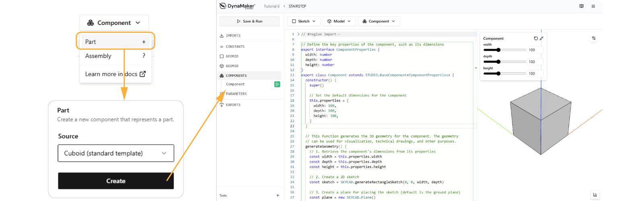Screen dimensions: 644x201
Task: Open the Model dropdown
Action: [339, 21]
